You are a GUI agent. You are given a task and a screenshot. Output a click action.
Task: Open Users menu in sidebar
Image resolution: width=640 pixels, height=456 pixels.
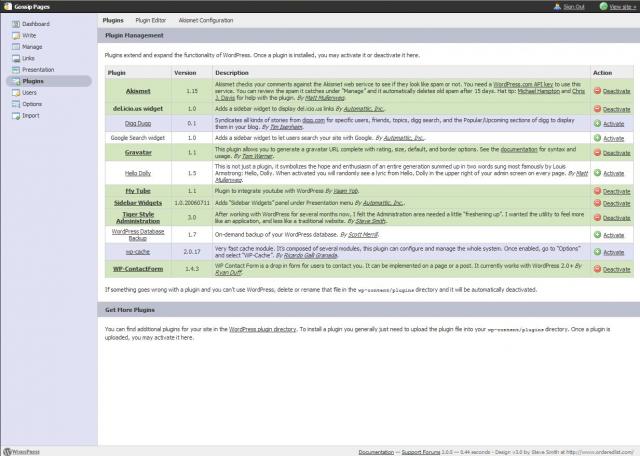[29, 93]
